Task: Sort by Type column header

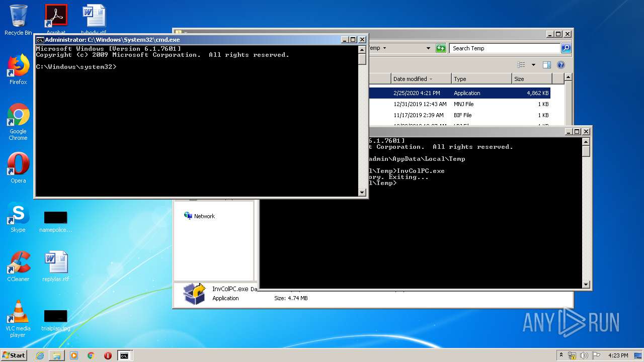Action: click(481, 79)
